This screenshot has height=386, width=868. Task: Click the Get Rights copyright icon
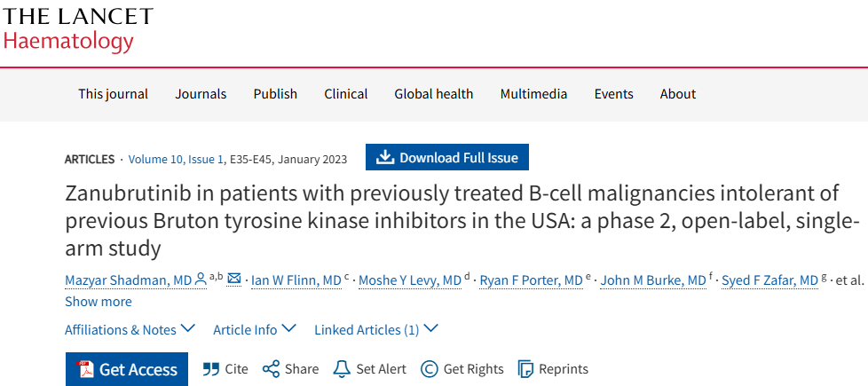pyautogui.click(x=430, y=369)
